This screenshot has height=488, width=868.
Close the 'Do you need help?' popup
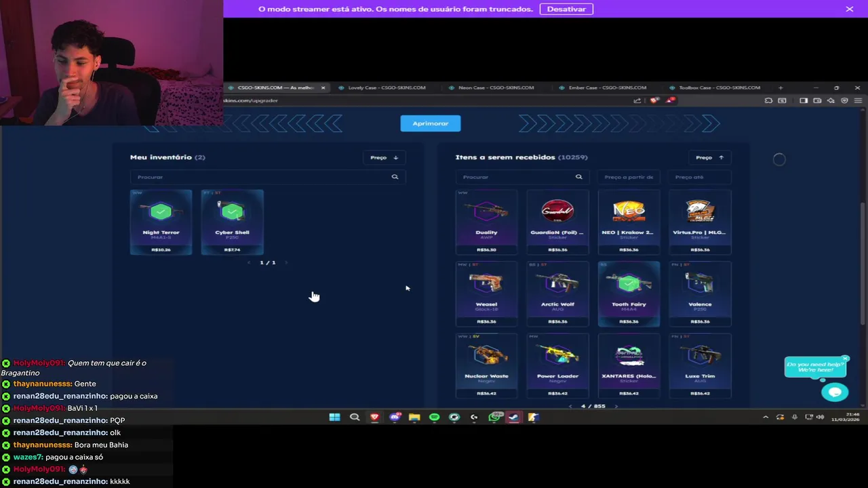pyautogui.click(x=845, y=359)
